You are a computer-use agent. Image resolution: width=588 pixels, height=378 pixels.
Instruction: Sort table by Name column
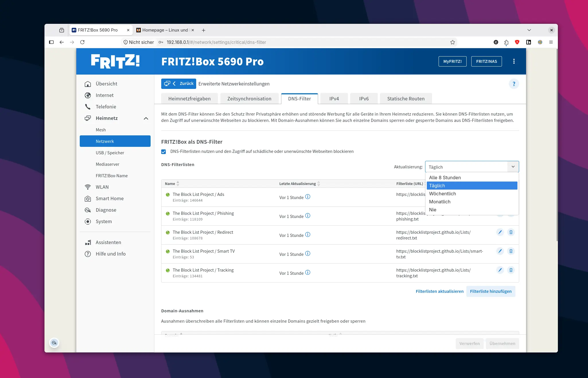(172, 184)
